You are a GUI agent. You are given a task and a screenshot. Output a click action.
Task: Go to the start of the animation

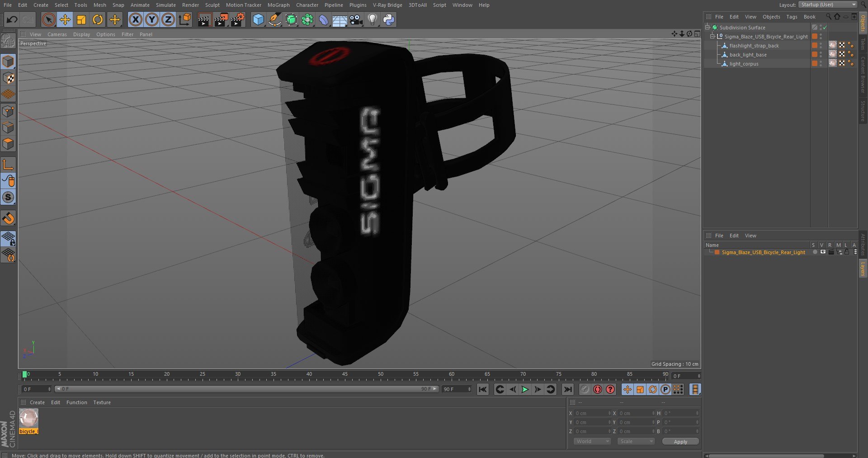tap(483, 389)
